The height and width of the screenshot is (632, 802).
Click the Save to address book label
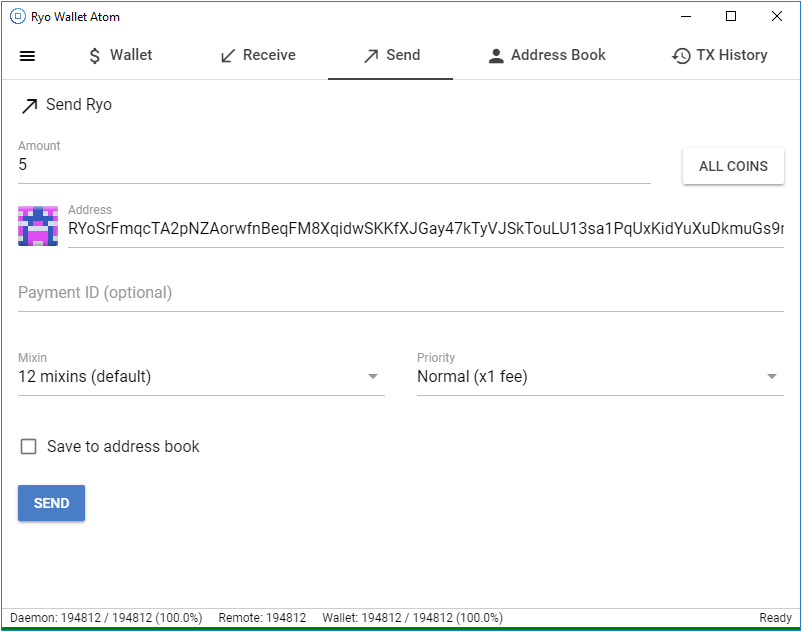click(x=123, y=446)
